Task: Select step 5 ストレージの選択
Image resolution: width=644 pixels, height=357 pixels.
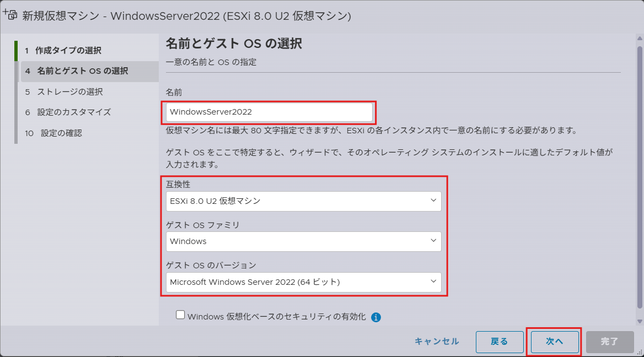Action: (x=89, y=92)
